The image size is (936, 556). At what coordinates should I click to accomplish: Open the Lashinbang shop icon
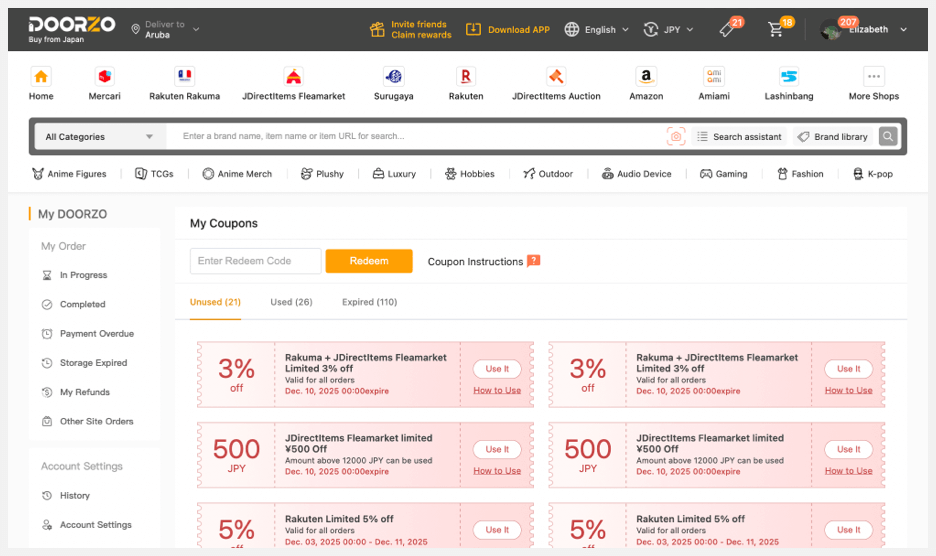click(789, 76)
